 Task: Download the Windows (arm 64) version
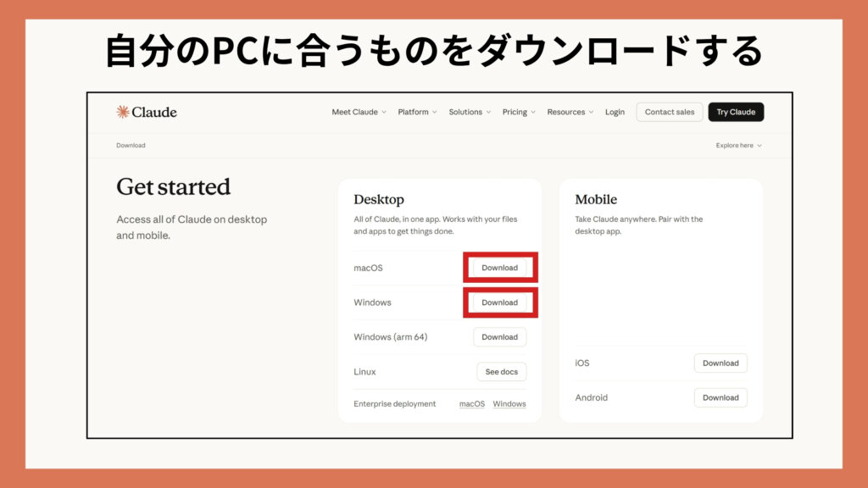click(499, 337)
